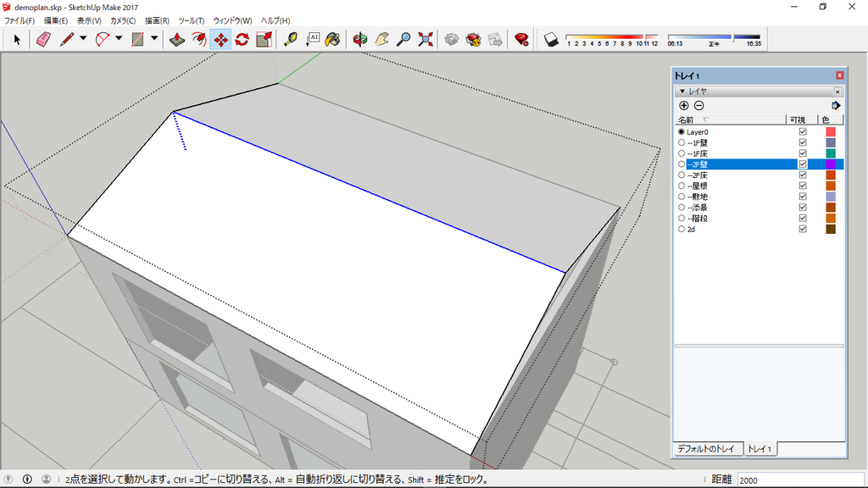This screenshot has height=488, width=868.
Task: Open layer panel details arrow menu
Action: 836,106
